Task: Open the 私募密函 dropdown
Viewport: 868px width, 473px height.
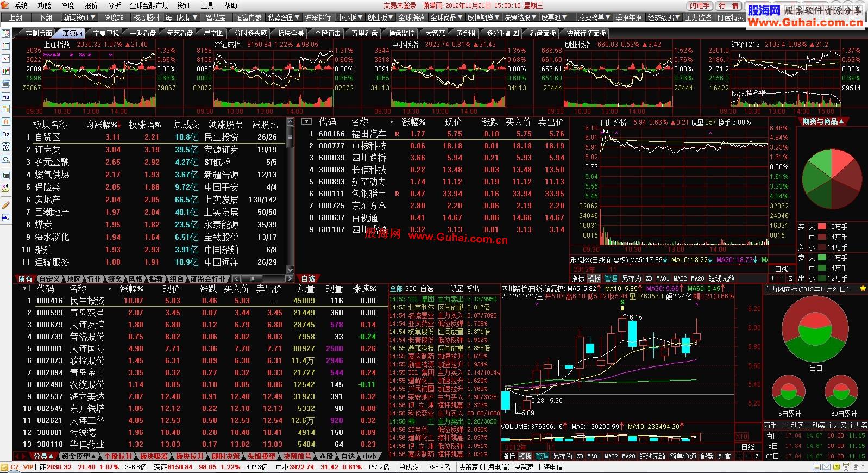Action: click(284, 17)
